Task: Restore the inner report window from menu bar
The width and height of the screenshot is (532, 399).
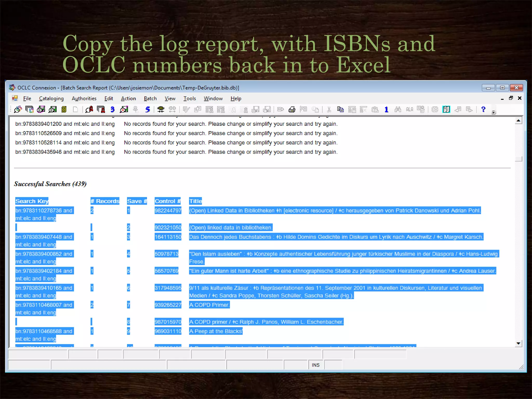Action: pos(511,98)
